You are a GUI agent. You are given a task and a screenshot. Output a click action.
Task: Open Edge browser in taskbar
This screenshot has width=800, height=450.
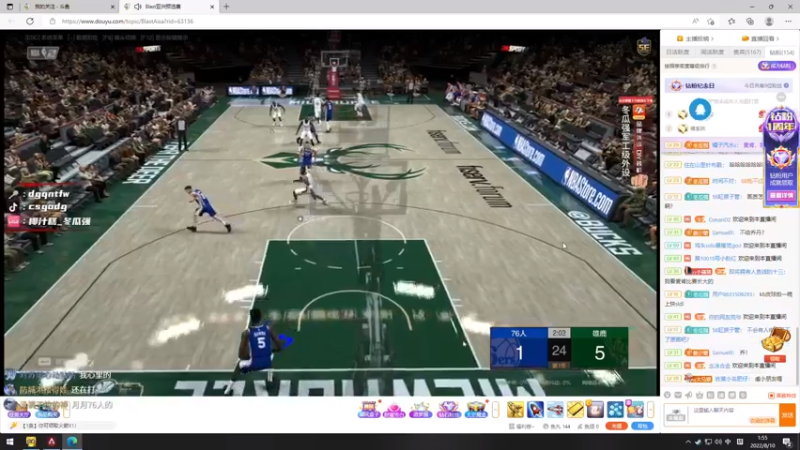[72, 442]
